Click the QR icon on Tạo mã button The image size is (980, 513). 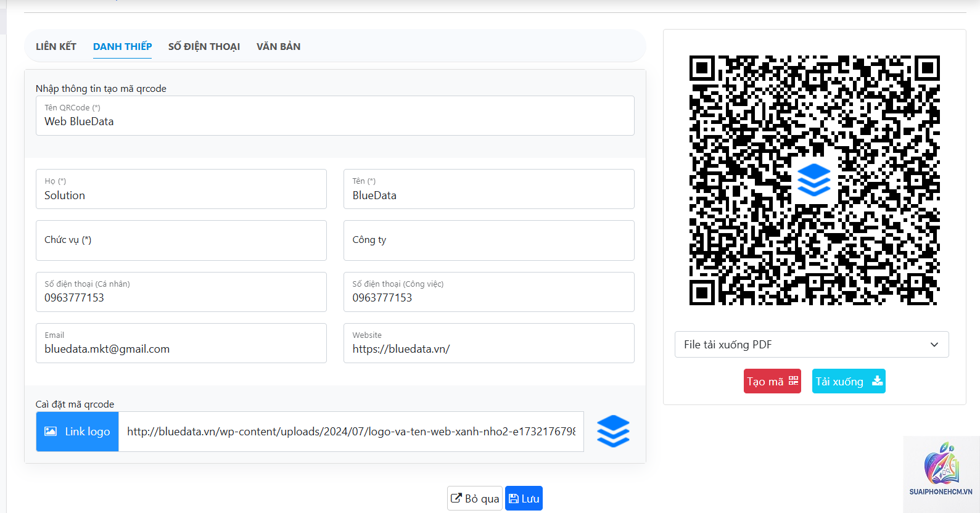click(x=793, y=380)
